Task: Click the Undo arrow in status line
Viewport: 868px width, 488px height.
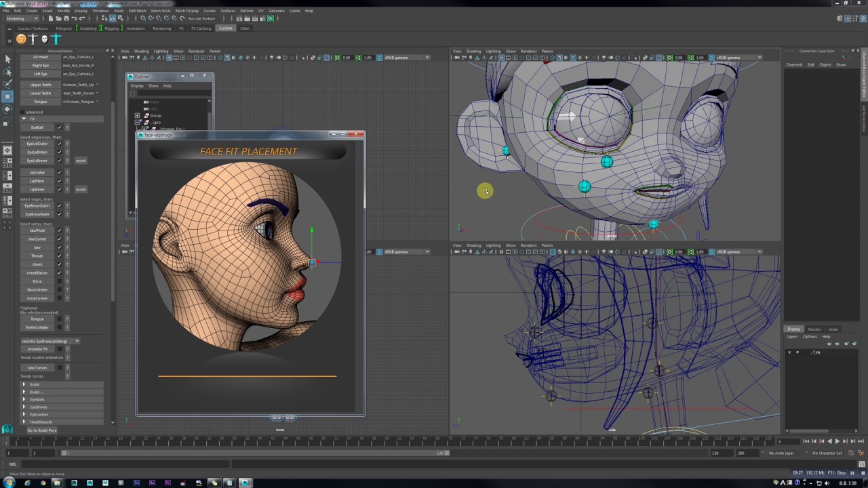Action: [74, 18]
